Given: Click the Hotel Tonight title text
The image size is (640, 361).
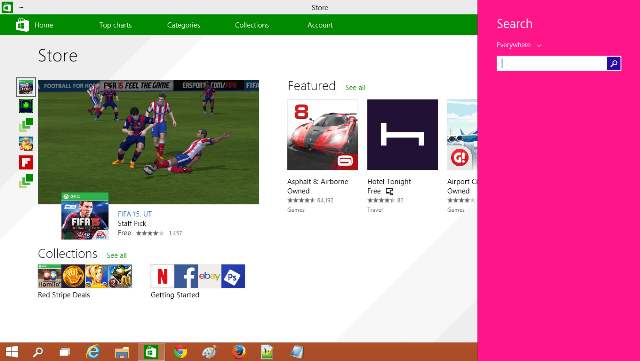Looking at the screenshot, I should (x=389, y=181).
